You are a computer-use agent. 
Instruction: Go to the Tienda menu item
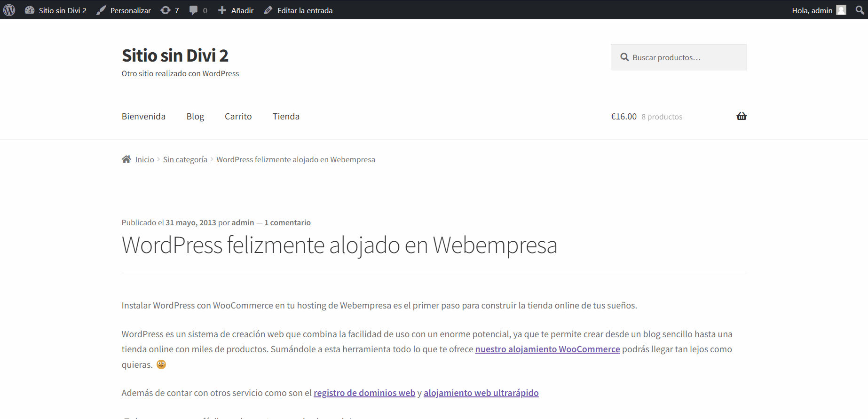286,116
